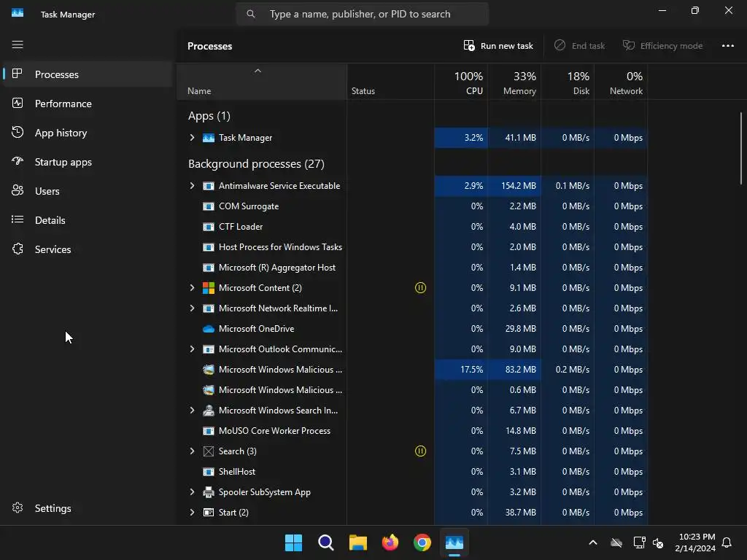
Task: Sort processes by Memory column
Action: 514,82
